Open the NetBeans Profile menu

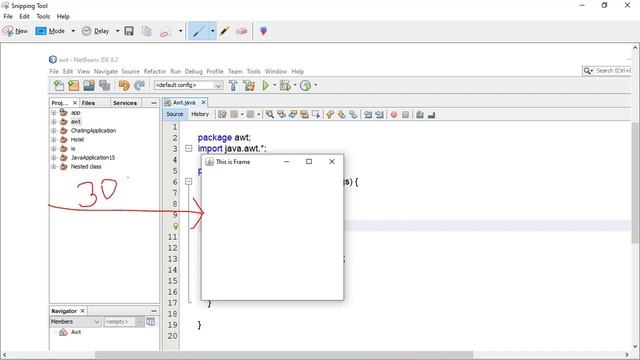click(215, 71)
